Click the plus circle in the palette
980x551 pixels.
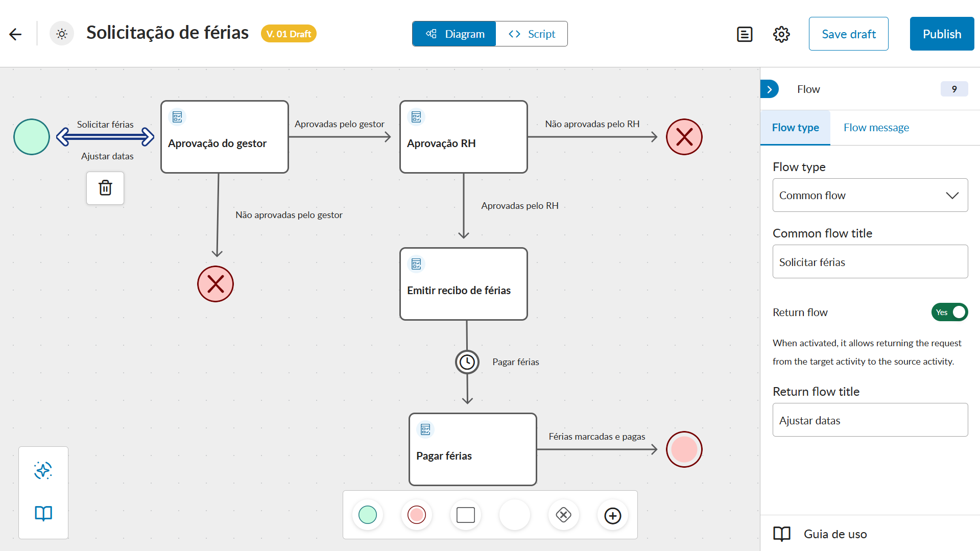pyautogui.click(x=612, y=515)
